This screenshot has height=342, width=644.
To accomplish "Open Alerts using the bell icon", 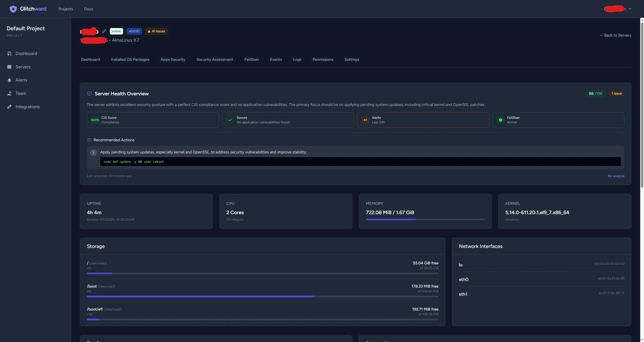I will tap(10, 80).
